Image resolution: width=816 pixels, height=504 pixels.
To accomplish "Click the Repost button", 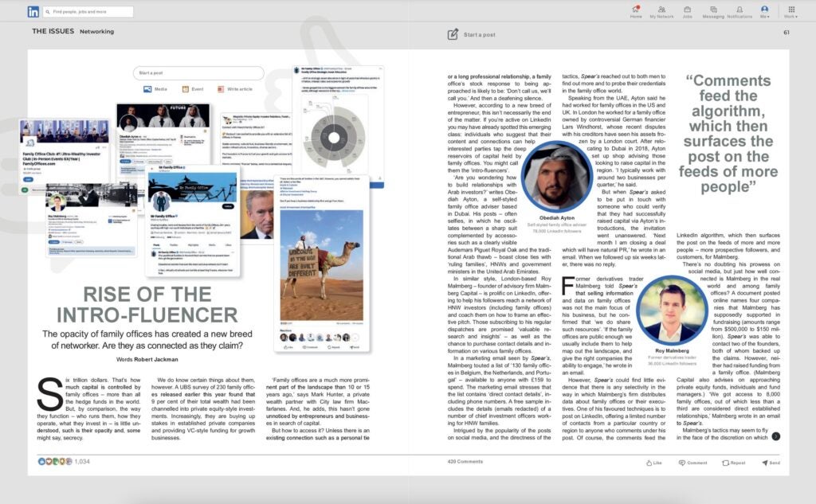I will (733, 463).
